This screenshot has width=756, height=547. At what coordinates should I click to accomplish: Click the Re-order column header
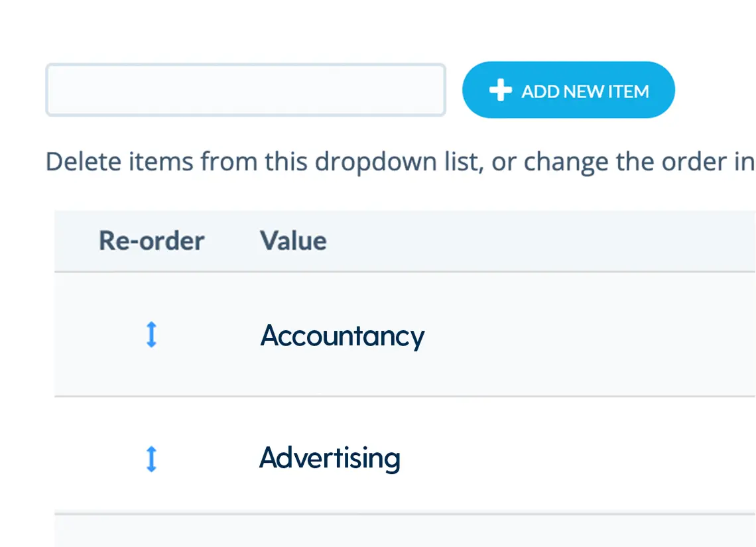151,241
